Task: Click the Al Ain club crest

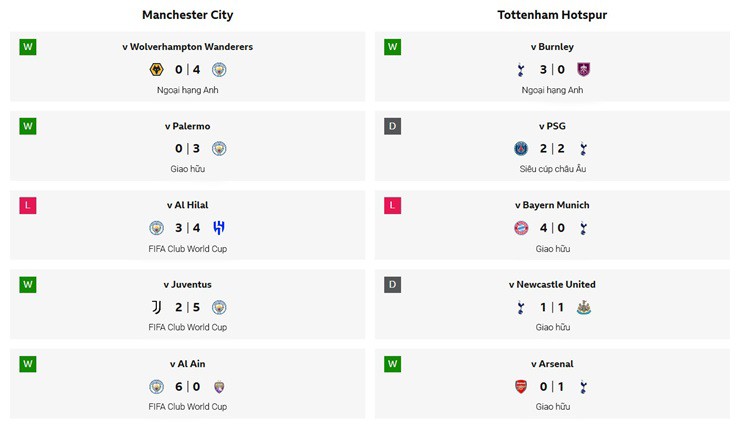Action: point(219,387)
